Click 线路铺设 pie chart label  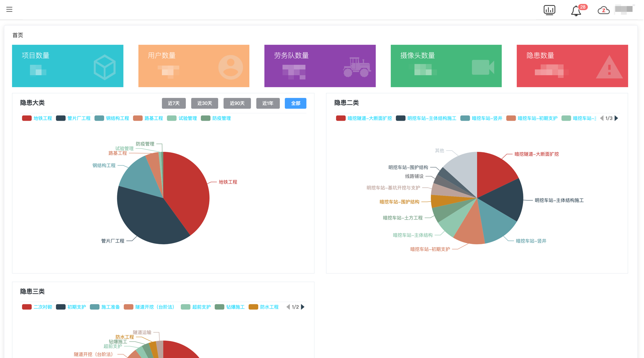point(414,176)
